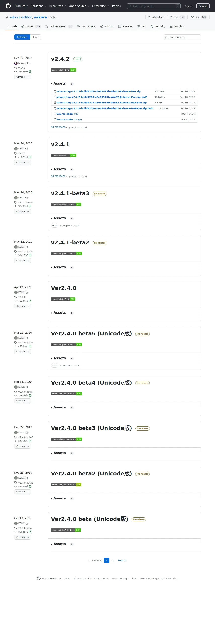Screen dimensions: 215x644
Task: Click the commit a3e6391 verified check icon
Action: (30, 72)
